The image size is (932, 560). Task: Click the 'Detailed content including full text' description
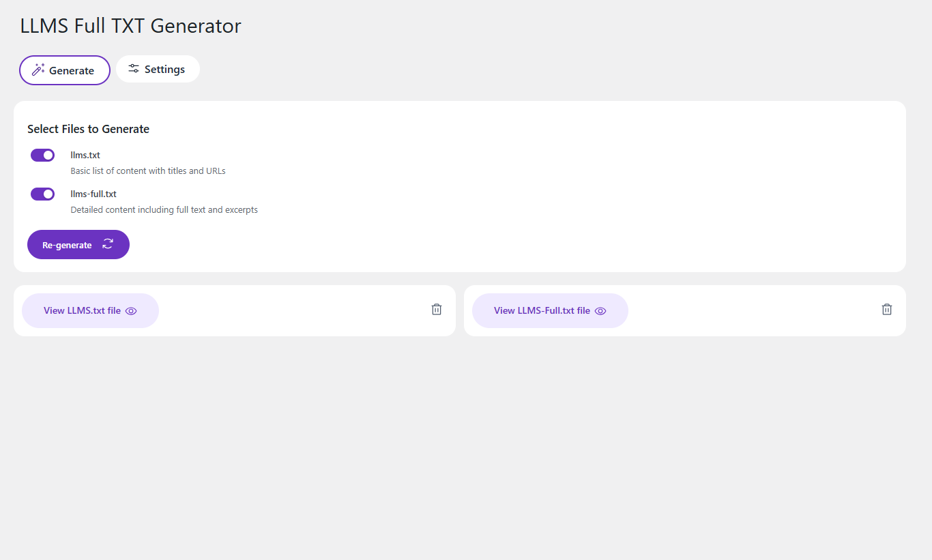pos(164,209)
